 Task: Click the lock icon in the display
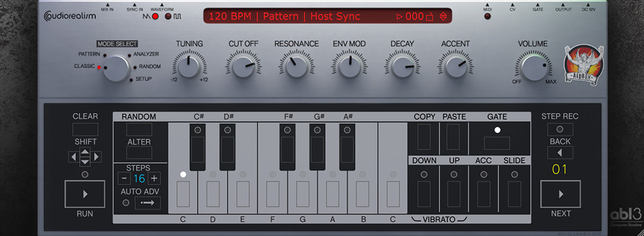[x=430, y=17]
